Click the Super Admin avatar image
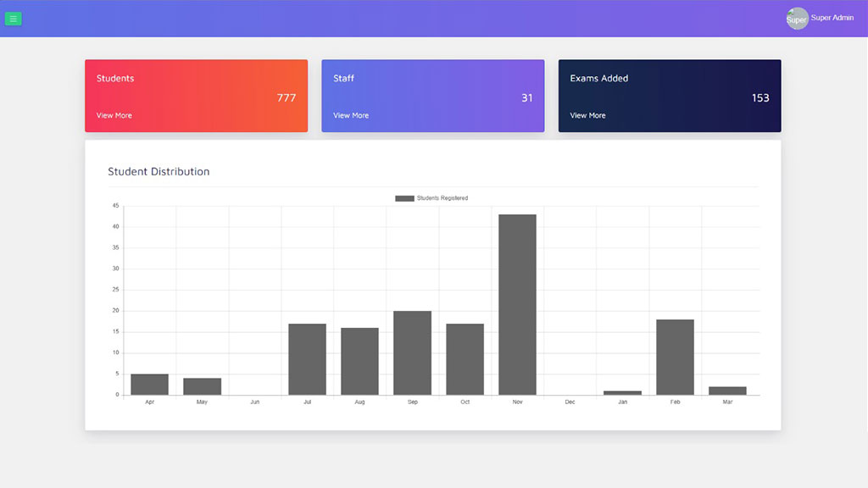The height and width of the screenshot is (488, 868). click(797, 19)
